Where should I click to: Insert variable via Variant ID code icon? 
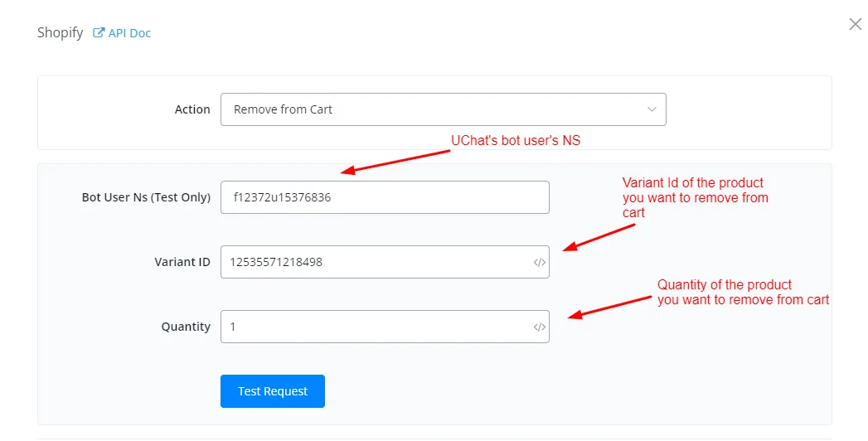point(539,262)
